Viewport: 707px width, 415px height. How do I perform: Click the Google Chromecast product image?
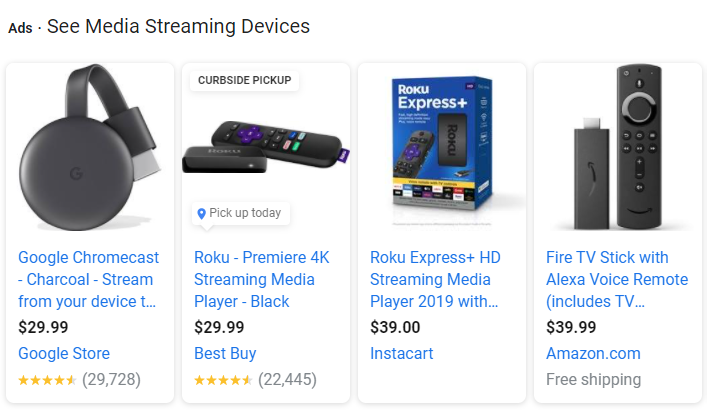click(x=90, y=147)
